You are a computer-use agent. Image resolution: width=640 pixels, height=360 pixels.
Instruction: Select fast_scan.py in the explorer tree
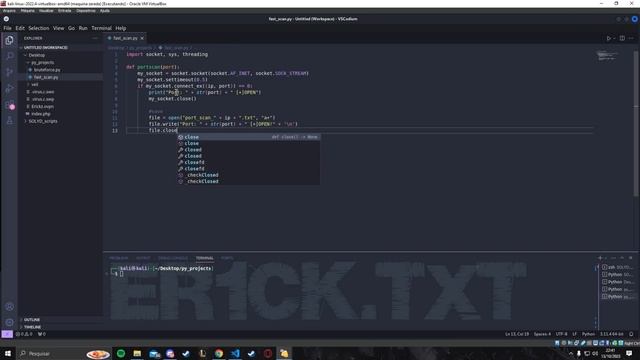tap(46, 77)
